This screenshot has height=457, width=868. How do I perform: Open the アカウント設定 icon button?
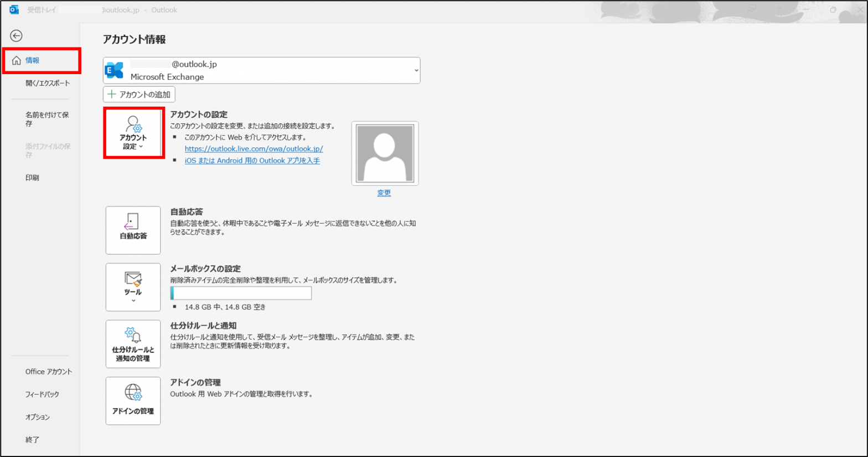[133, 133]
